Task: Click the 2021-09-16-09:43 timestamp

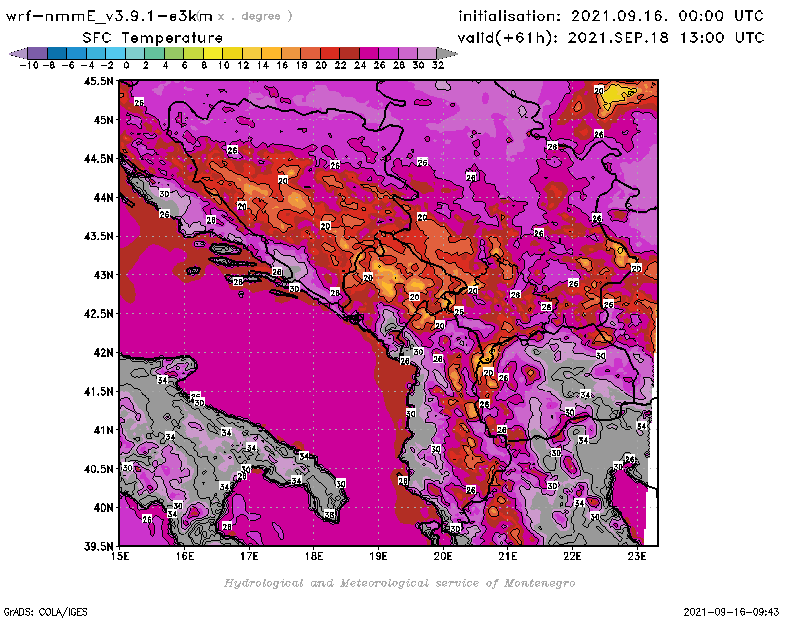Action: click(731, 612)
